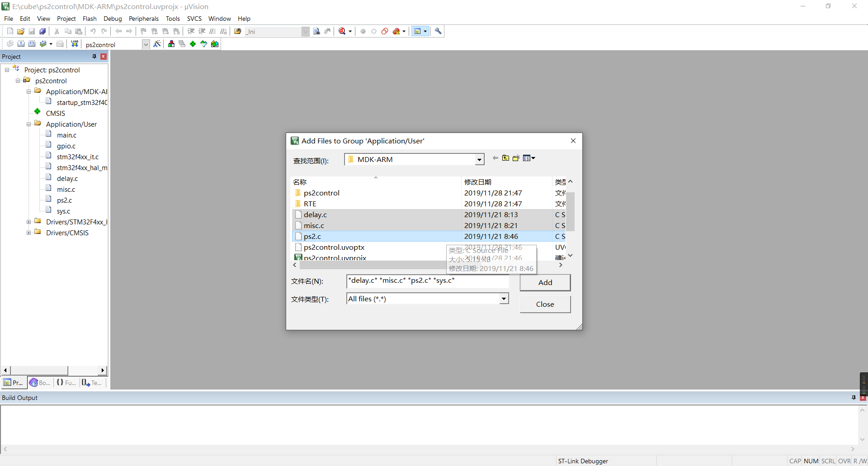Click the Select Software Packs icon
This screenshot has height=466, width=868.
tap(204, 44)
